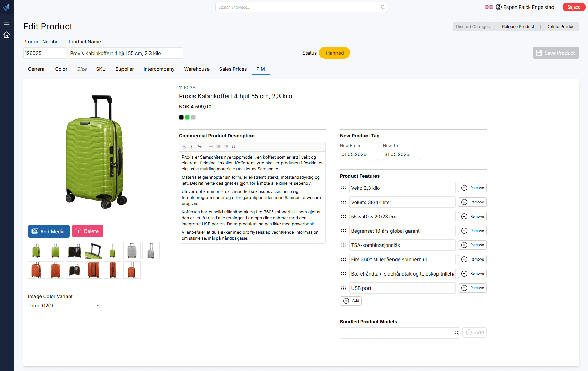This screenshot has width=588, height=371.
Task: Click the Sajaco company button
Action: pyautogui.click(x=574, y=7)
